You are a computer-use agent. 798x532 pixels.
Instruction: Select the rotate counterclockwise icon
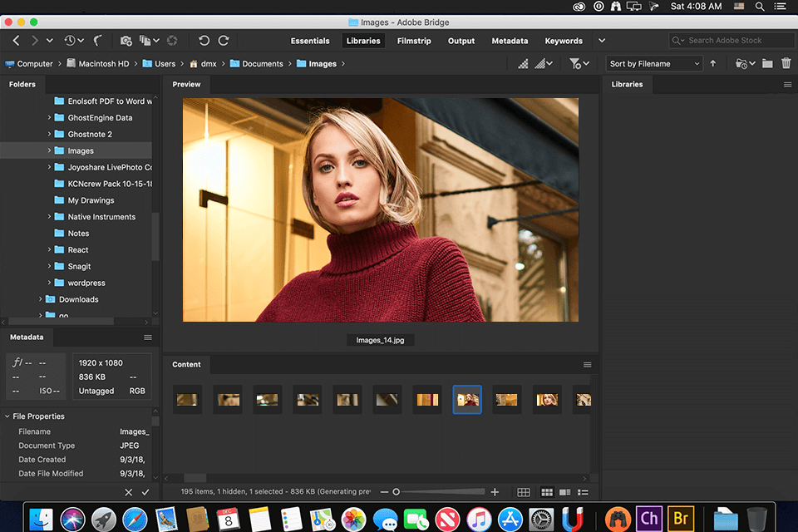click(x=204, y=40)
